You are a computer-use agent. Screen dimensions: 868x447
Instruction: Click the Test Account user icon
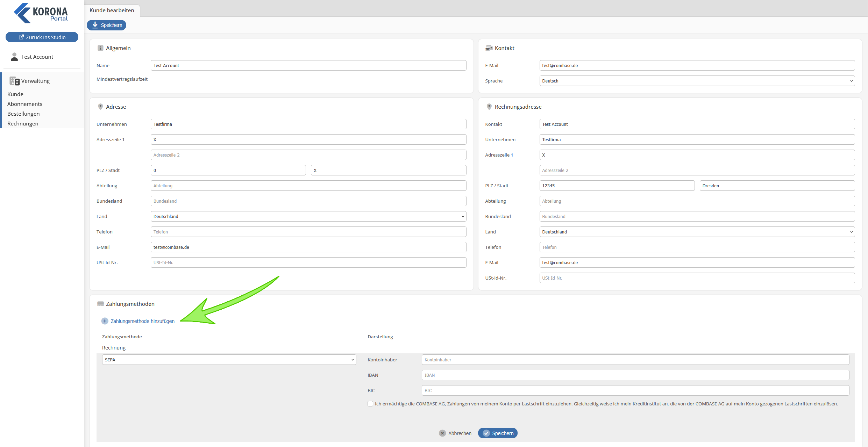pos(14,57)
